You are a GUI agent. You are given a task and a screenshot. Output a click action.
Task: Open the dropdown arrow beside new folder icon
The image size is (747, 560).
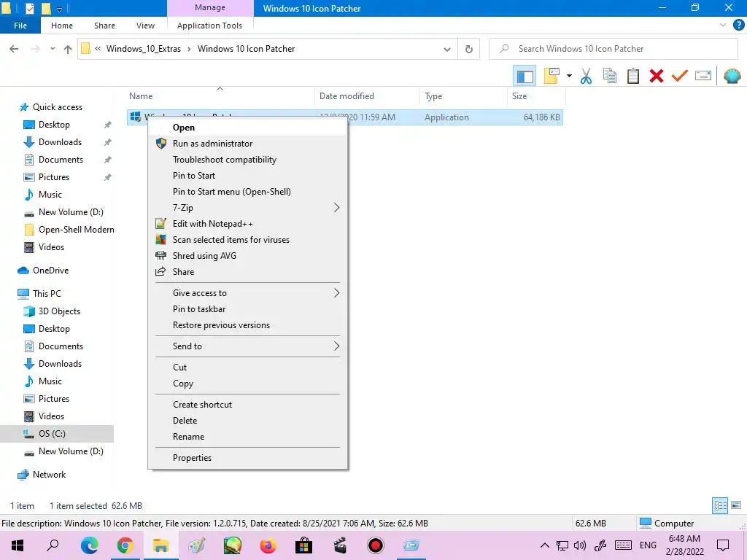pos(569,76)
